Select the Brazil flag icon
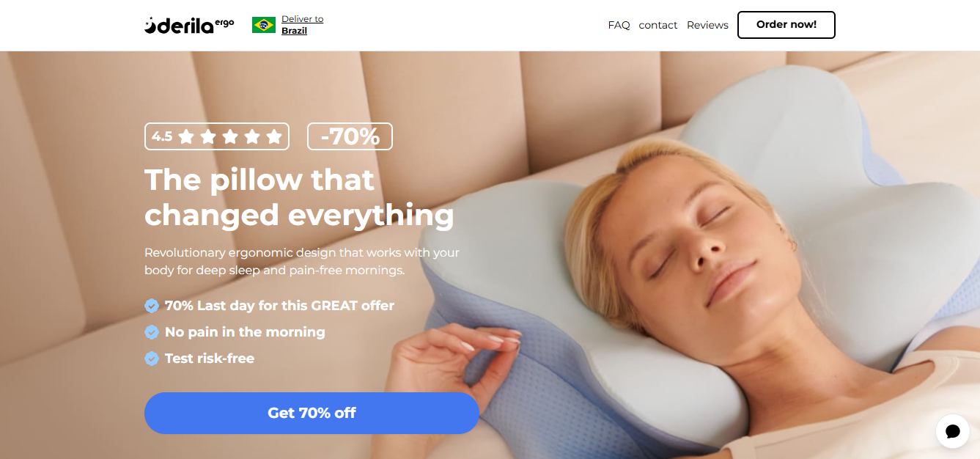 coord(264,25)
